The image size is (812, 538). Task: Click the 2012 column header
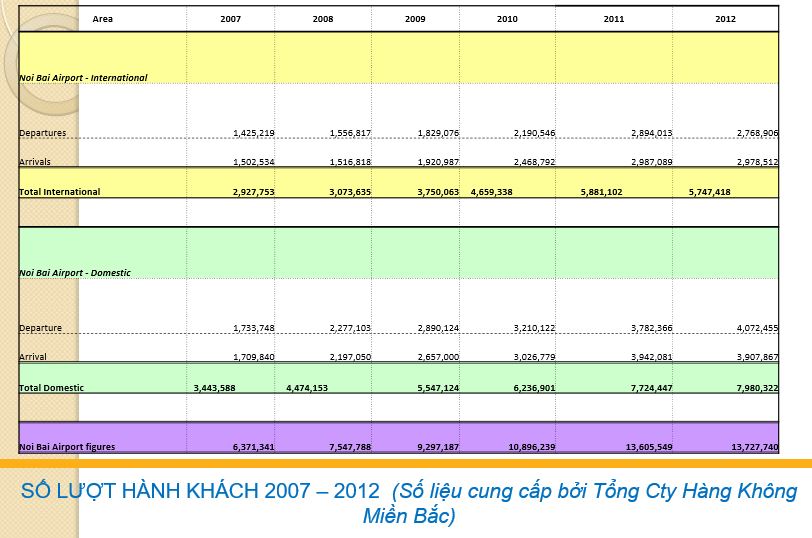pyautogui.click(x=725, y=19)
